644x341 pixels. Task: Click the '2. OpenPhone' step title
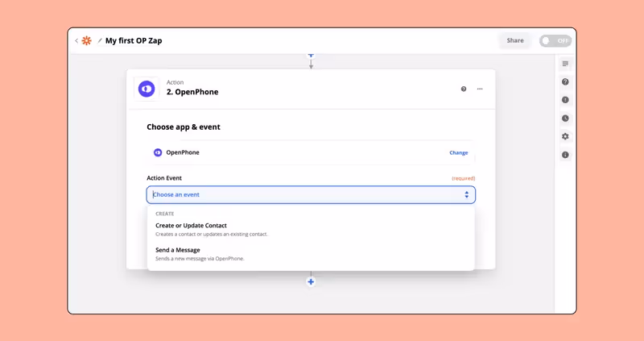point(192,92)
